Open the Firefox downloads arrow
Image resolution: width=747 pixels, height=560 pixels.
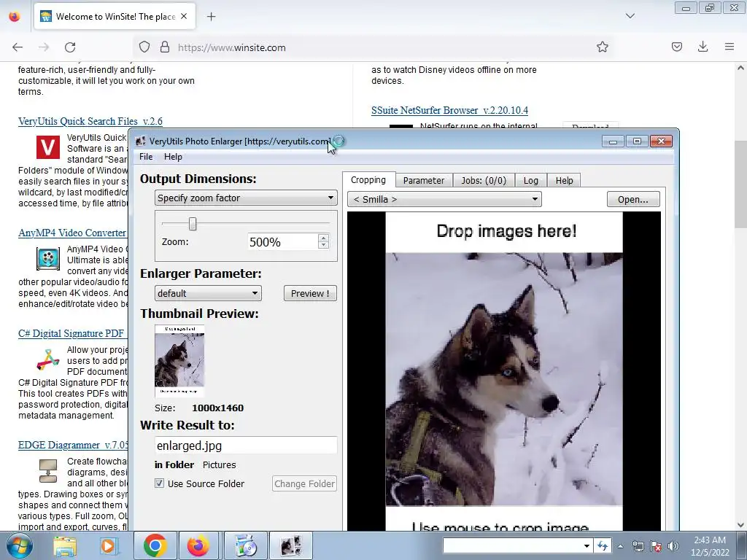[x=703, y=47]
